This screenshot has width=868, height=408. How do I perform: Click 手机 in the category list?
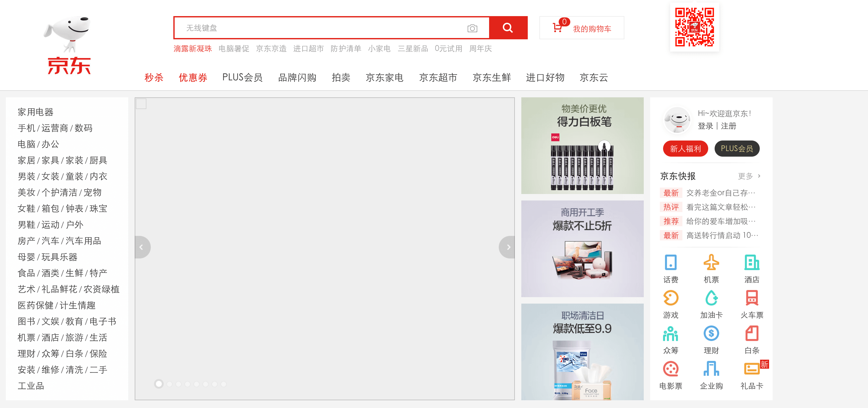pos(26,128)
